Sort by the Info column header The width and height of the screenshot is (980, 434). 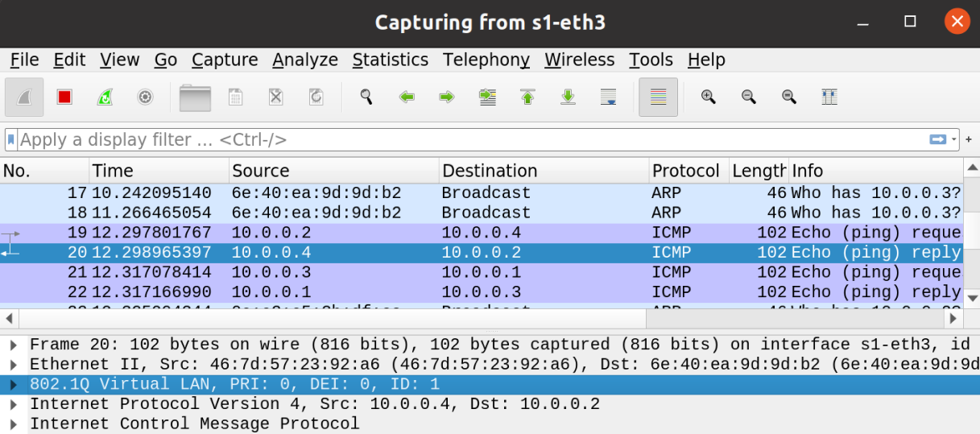click(875, 171)
